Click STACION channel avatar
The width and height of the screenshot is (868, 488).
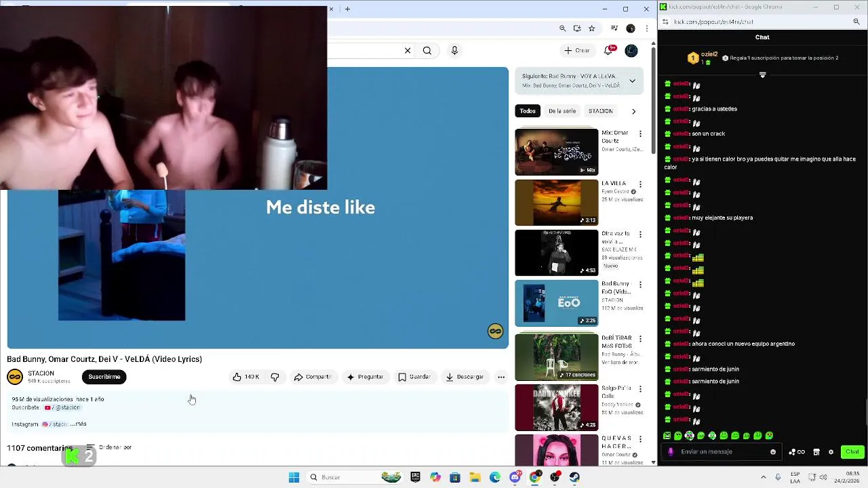click(15, 377)
